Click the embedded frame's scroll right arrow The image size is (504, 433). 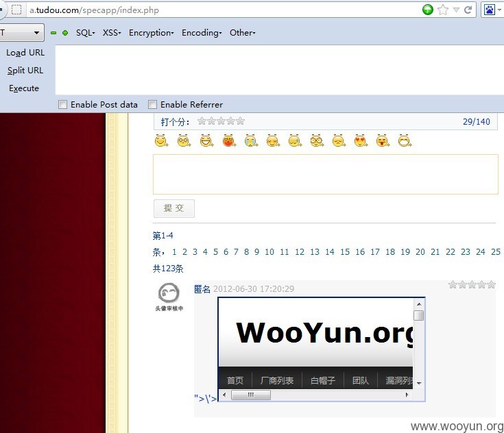407,395
